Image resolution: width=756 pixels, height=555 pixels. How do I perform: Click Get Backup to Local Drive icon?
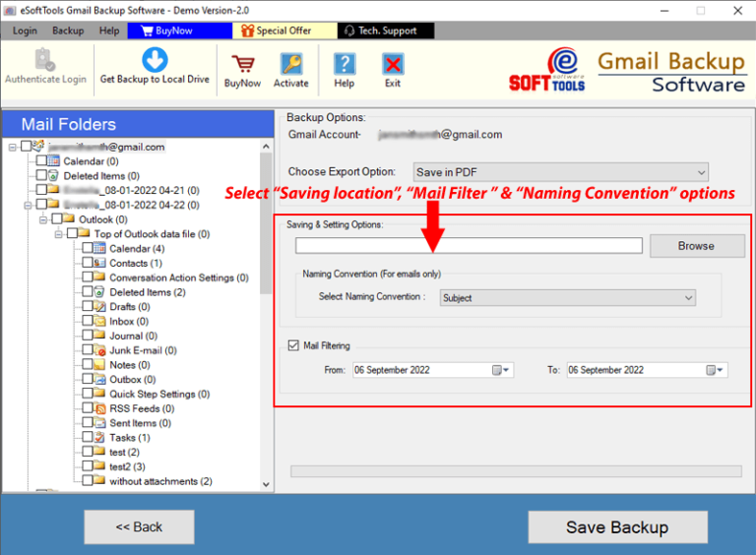click(155, 59)
